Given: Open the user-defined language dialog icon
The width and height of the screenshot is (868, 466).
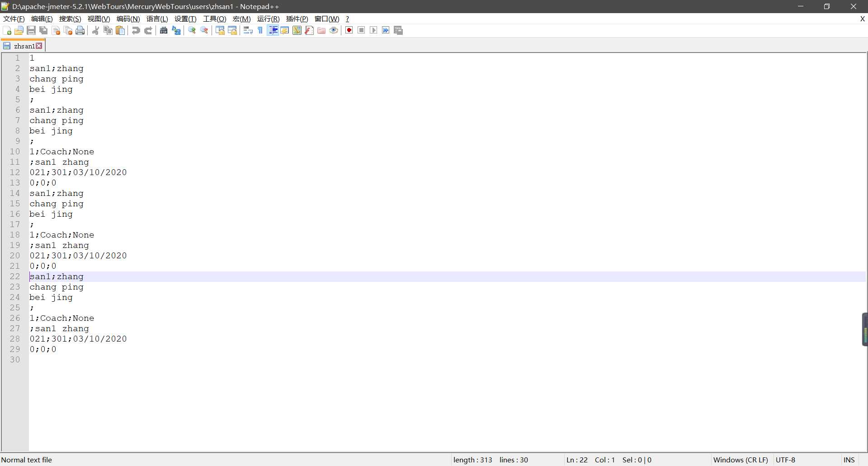Looking at the screenshot, I should tap(285, 30).
